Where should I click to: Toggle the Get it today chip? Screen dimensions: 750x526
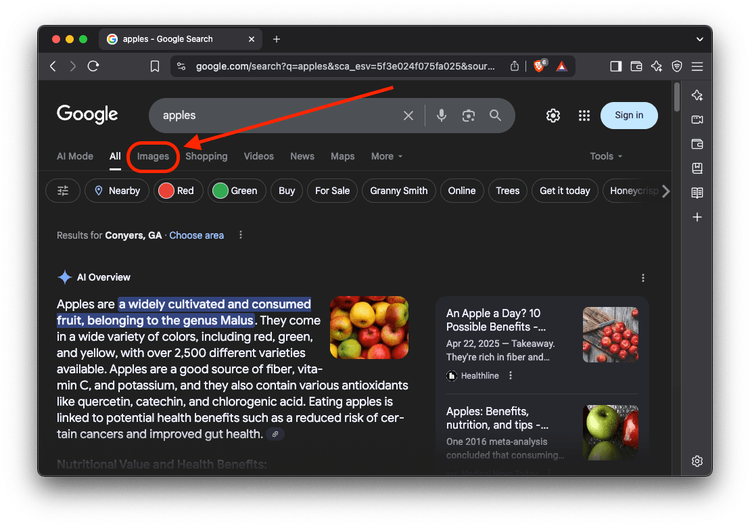coord(565,191)
